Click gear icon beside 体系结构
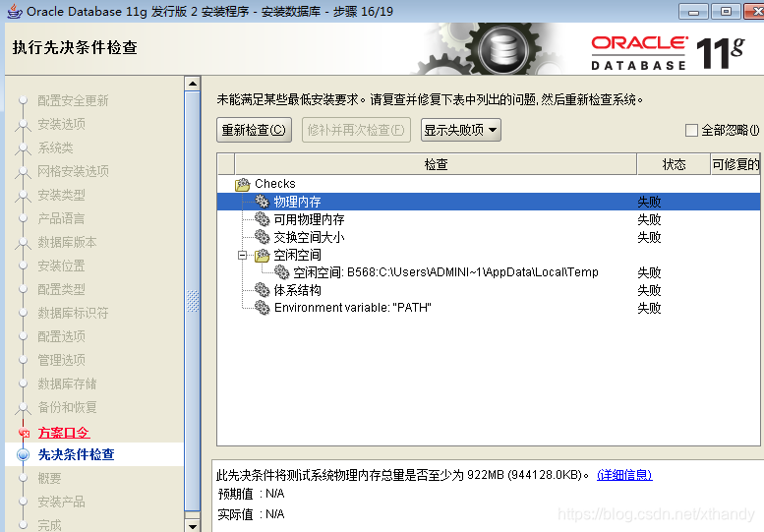The width and height of the screenshot is (764, 532). 263,290
